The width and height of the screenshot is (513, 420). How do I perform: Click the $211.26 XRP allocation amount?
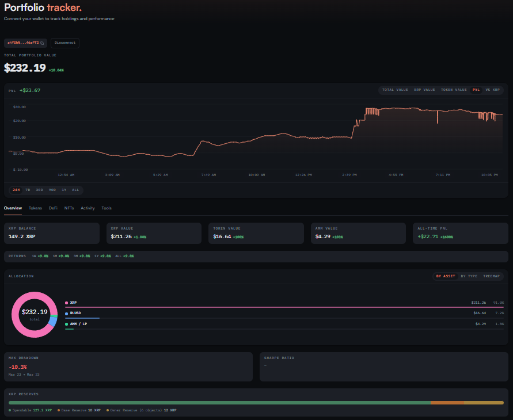[478, 303]
